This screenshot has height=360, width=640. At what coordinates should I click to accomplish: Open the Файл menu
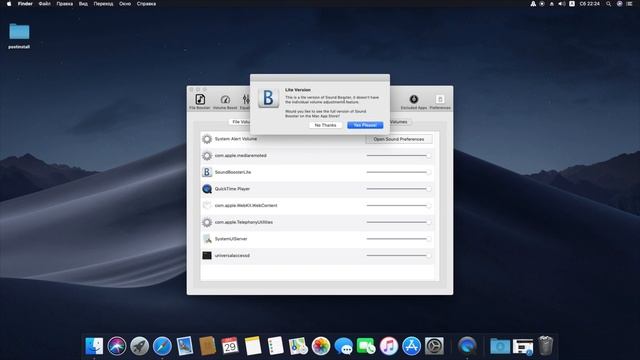[x=44, y=4]
